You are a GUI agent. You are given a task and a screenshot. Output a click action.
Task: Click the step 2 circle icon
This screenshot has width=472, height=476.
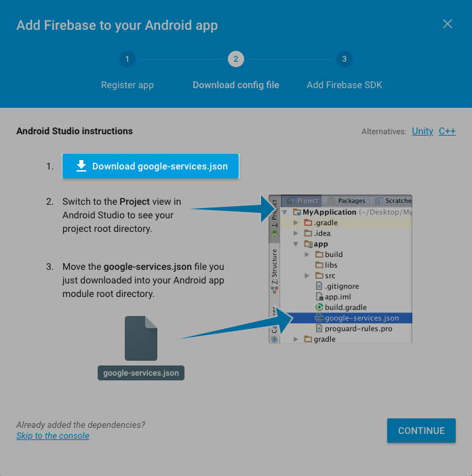tap(236, 59)
